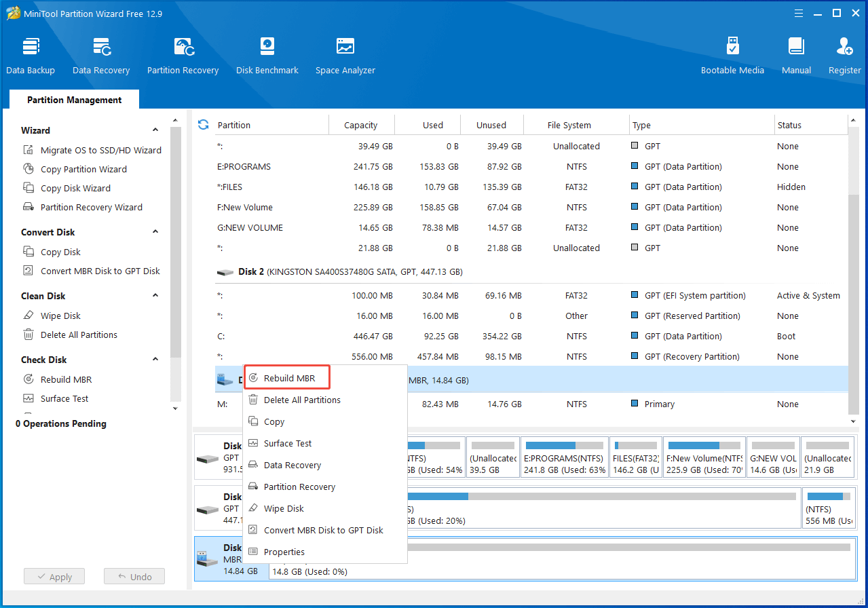The width and height of the screenshot is (868, 608).
Task: Launch the Partition Recovery Wizard from the sidebar
Action: tap(83, 207)
